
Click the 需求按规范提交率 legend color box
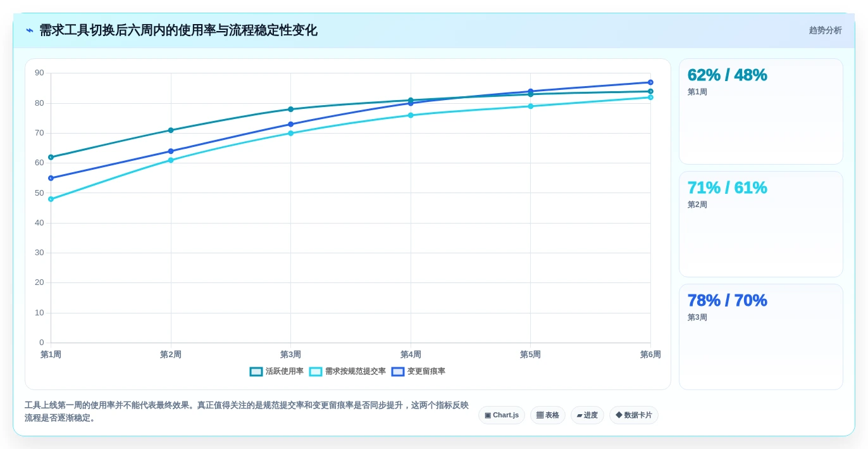coord(316,372)
